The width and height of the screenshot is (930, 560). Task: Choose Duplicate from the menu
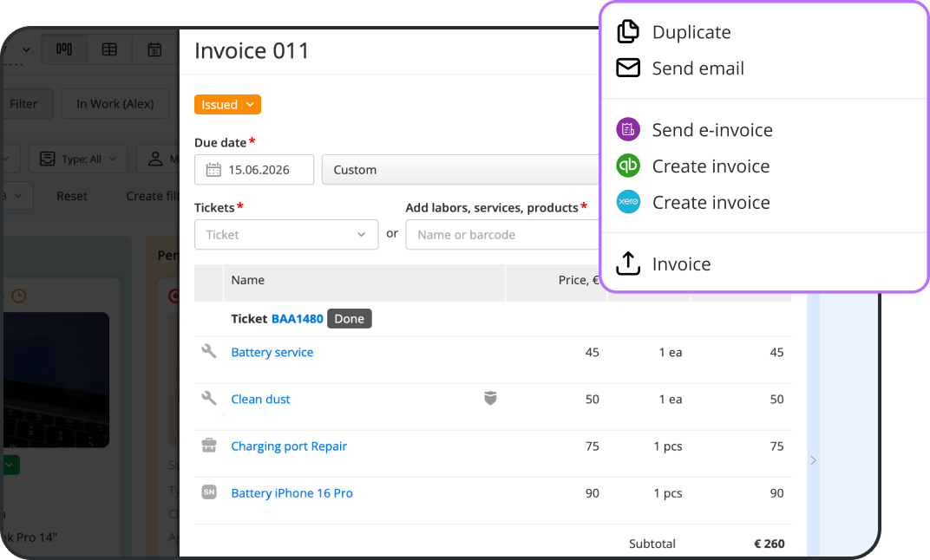tap(691, 32)
